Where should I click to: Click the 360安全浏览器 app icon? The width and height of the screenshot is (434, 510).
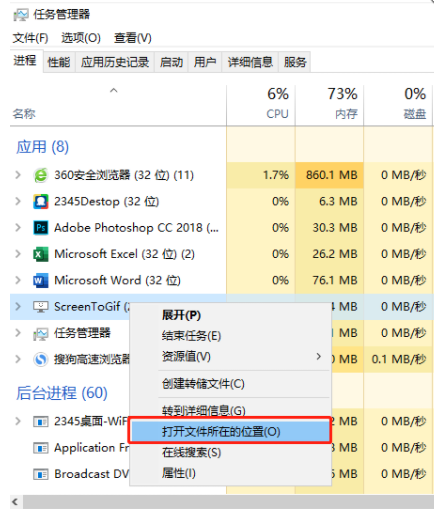point(41,175)
